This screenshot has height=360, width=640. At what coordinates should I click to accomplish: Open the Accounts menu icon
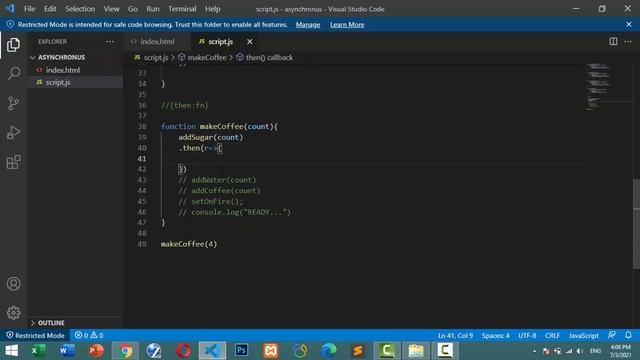point(13,284)
